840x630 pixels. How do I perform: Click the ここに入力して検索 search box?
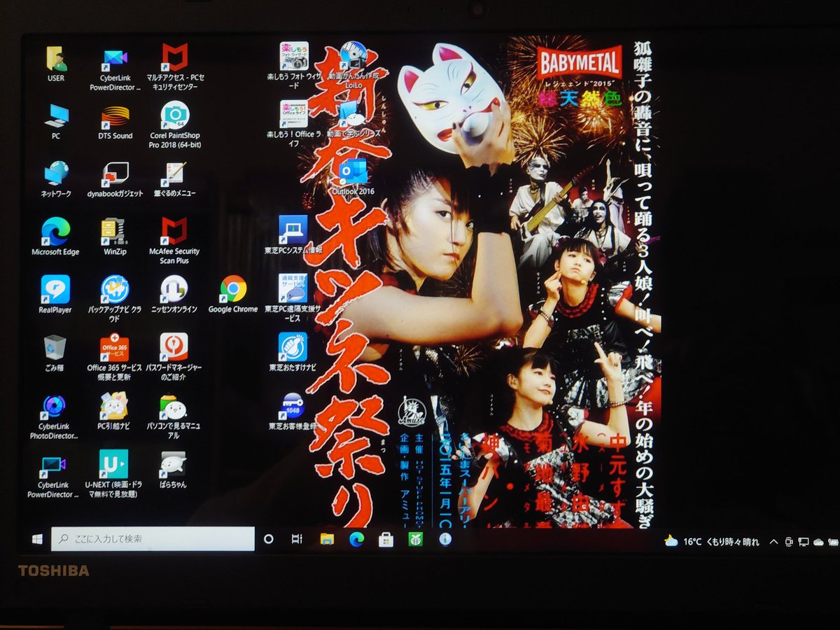(153, 539)
